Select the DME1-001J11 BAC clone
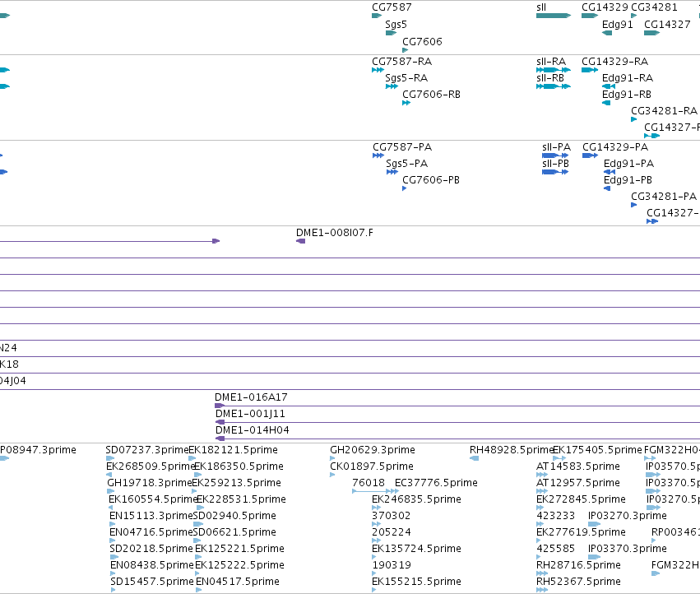The width and height of the screenshot is (700, 594). click(250, 414)
